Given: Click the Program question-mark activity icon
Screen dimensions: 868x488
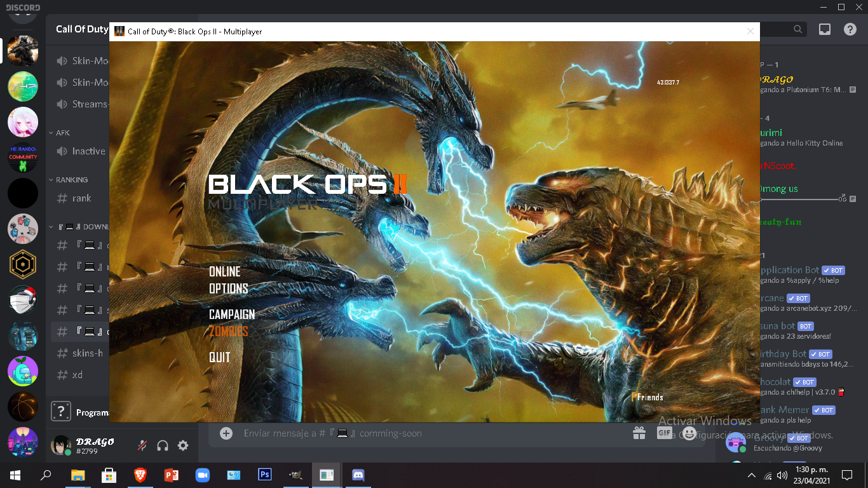Looking at the screenshot, I should point(61,412).
